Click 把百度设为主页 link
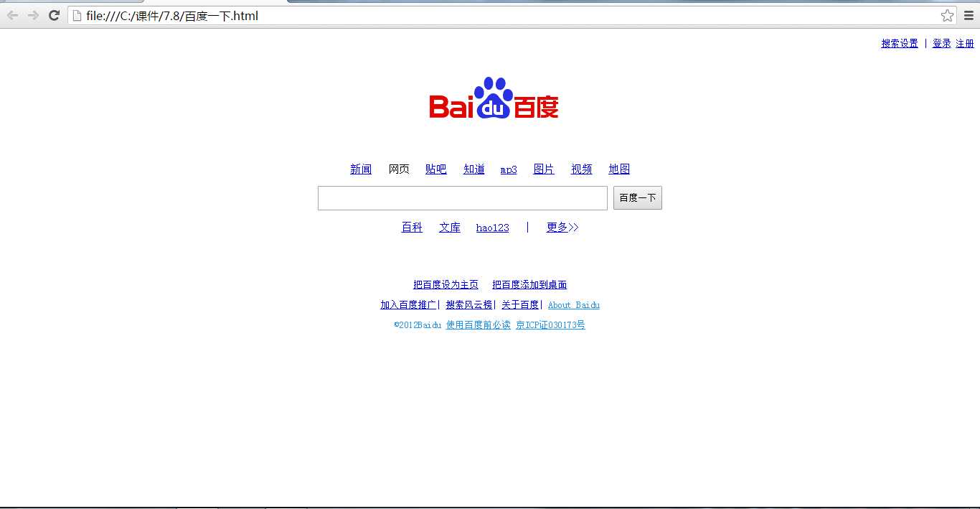The image size is (980, 509). pos(446,285)
